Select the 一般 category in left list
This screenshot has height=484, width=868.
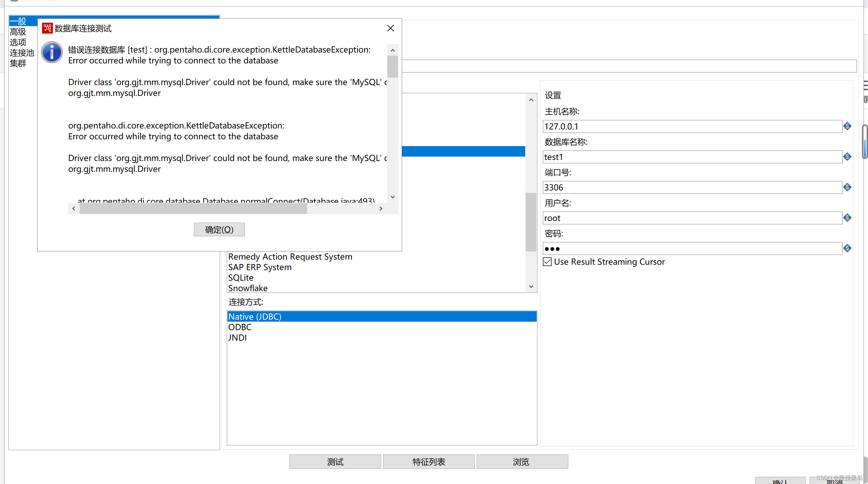point(23,21)
